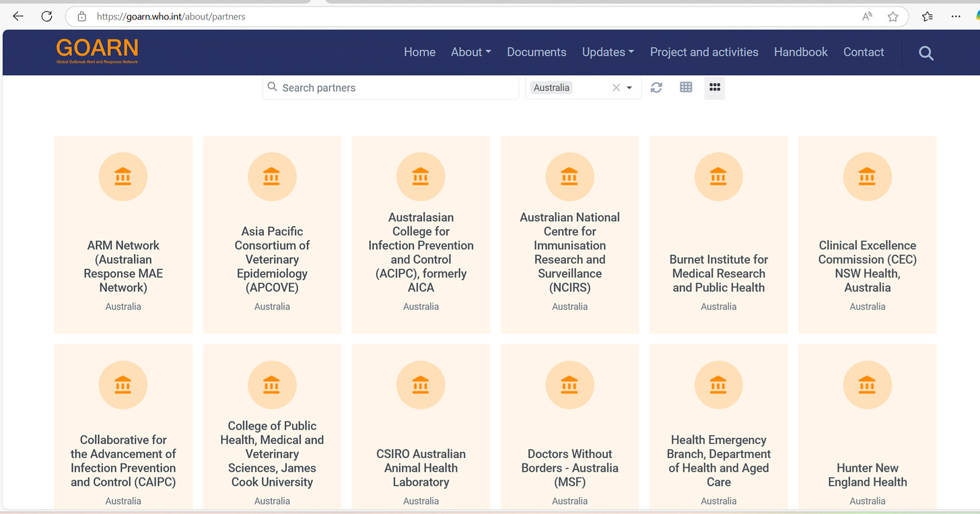
Task: Expand the About dropdown menu
Action: coord(470,52)
